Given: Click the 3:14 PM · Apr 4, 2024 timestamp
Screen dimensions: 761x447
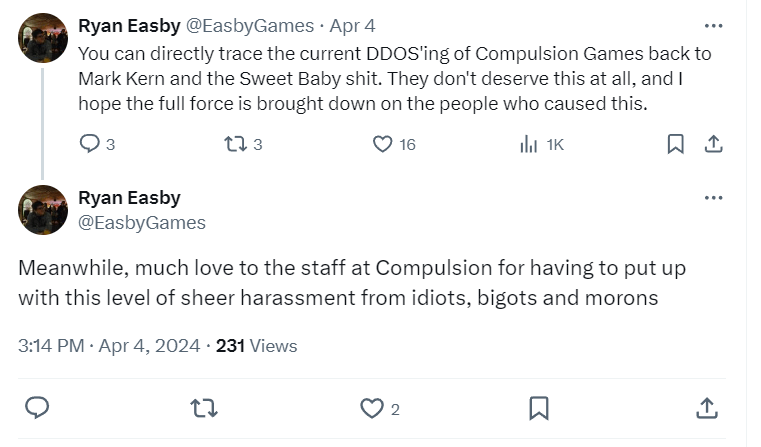Looking at the screenshot, I should point(107,346).
